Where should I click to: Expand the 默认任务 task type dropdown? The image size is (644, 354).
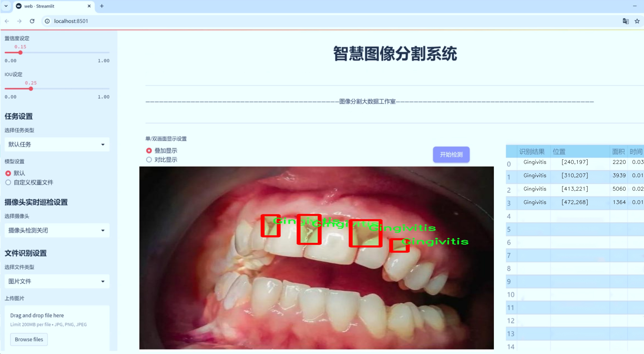57,144
